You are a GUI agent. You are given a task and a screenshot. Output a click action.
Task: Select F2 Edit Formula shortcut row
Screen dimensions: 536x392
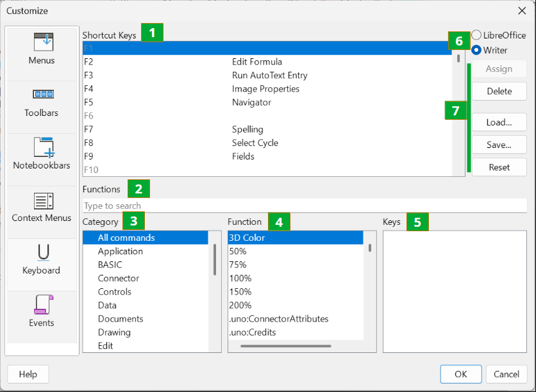click(x=267, y=61)
